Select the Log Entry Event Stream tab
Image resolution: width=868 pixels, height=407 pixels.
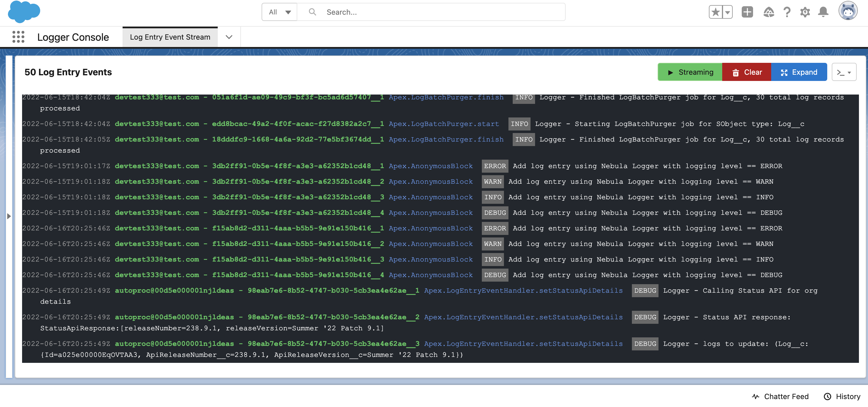(x=170, y=37)
